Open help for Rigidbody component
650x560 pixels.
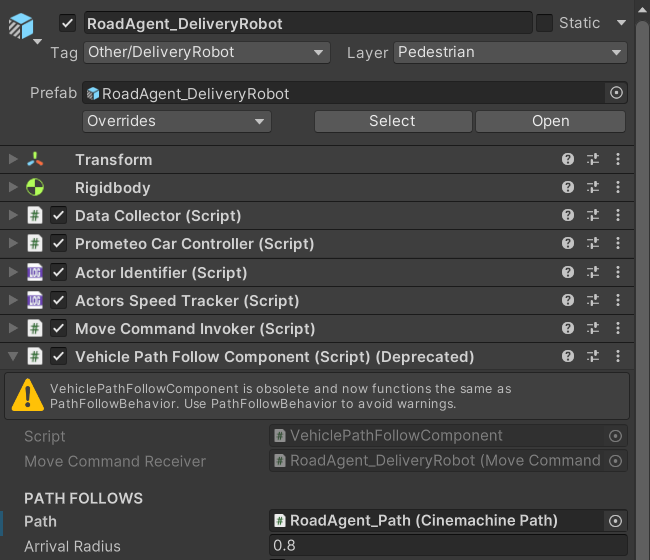(x=568, y=187)
